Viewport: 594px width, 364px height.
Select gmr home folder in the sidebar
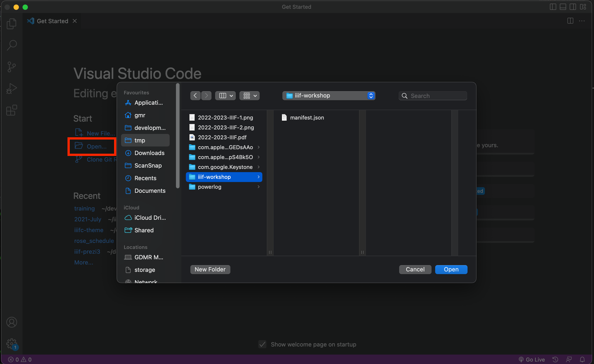click(x=145, y=115)
